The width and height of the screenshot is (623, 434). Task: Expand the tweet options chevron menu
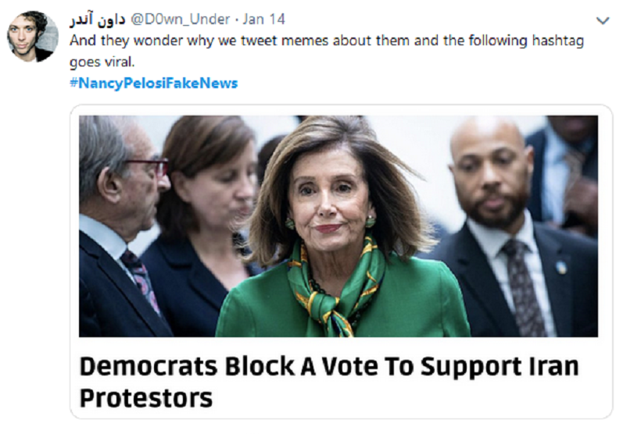[x=603, y=20]
